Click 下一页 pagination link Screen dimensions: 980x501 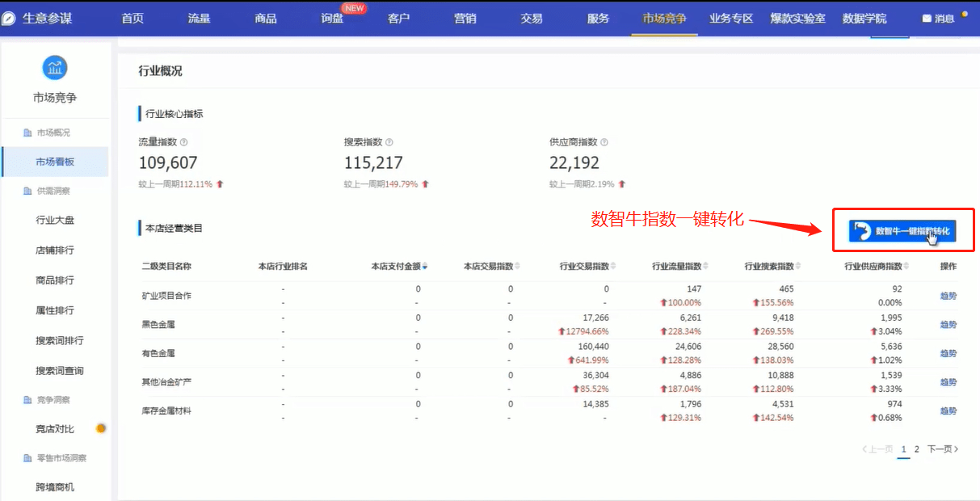pyautogui.click(x=941, y=449)
